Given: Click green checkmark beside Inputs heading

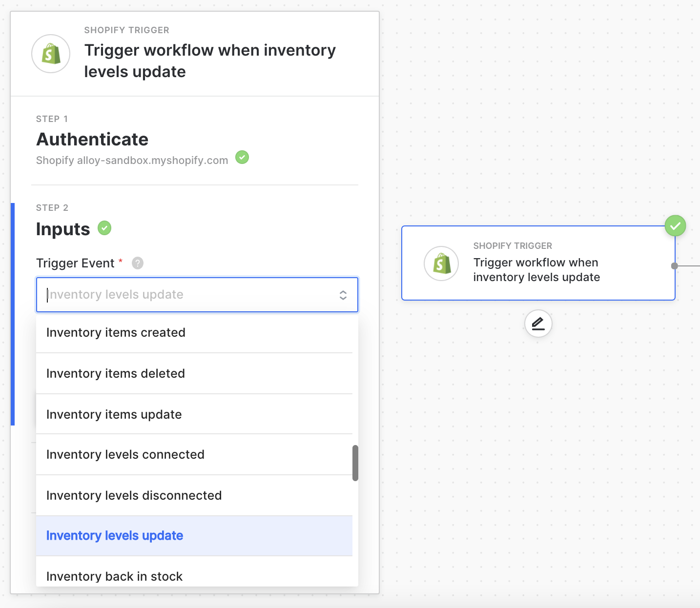Looking at the screenshot, I should coord(104,228).
